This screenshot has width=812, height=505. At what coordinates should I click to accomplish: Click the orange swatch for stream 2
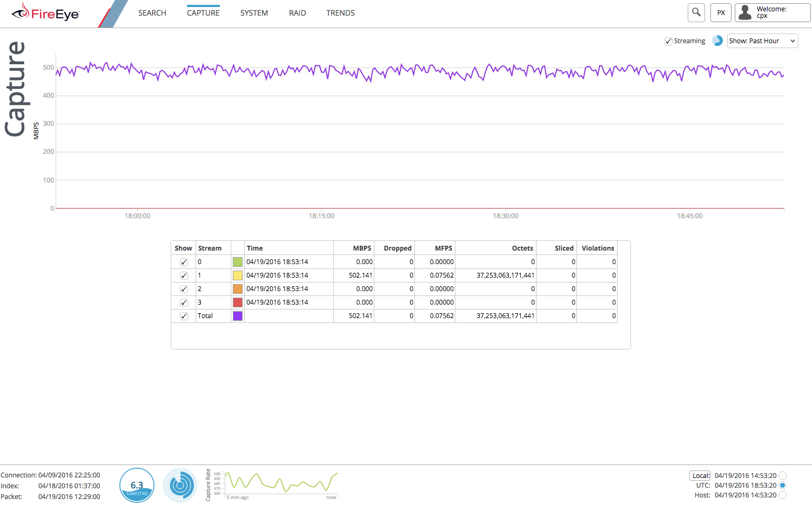[x=238, y=289]
